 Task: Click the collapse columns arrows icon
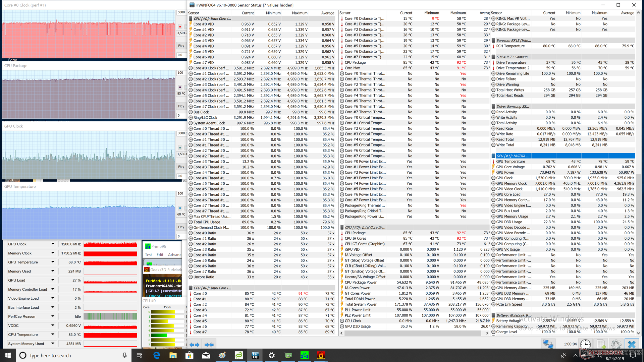tap(209, 345)
